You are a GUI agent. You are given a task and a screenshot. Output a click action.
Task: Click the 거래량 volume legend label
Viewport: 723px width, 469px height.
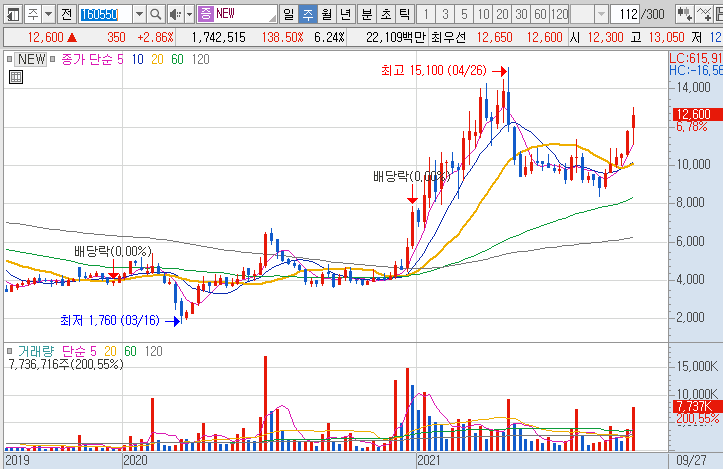pos(36,351)
